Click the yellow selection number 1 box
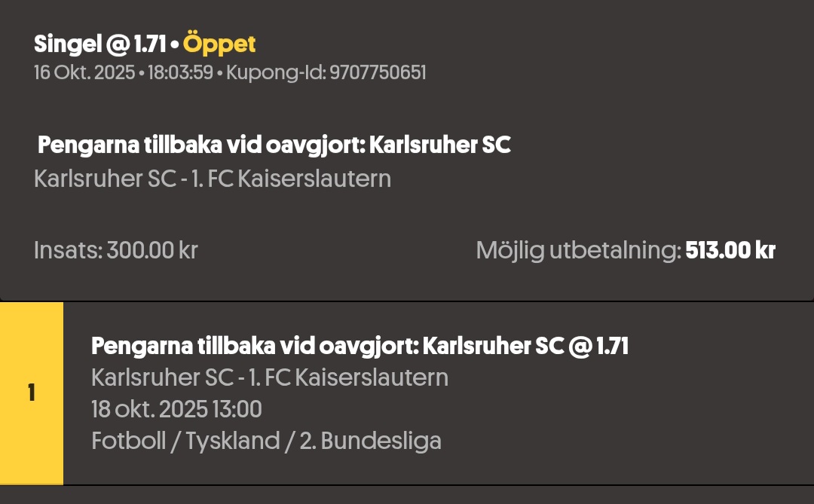Viewport: 814px width, 504px height. click(32, 393)
